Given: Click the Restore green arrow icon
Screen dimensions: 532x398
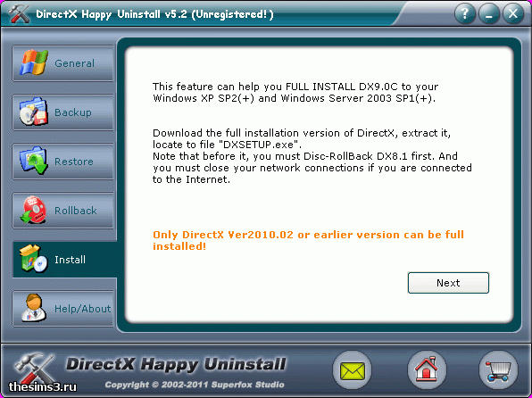Looking at the screenshot, I should tap(33, 161).
